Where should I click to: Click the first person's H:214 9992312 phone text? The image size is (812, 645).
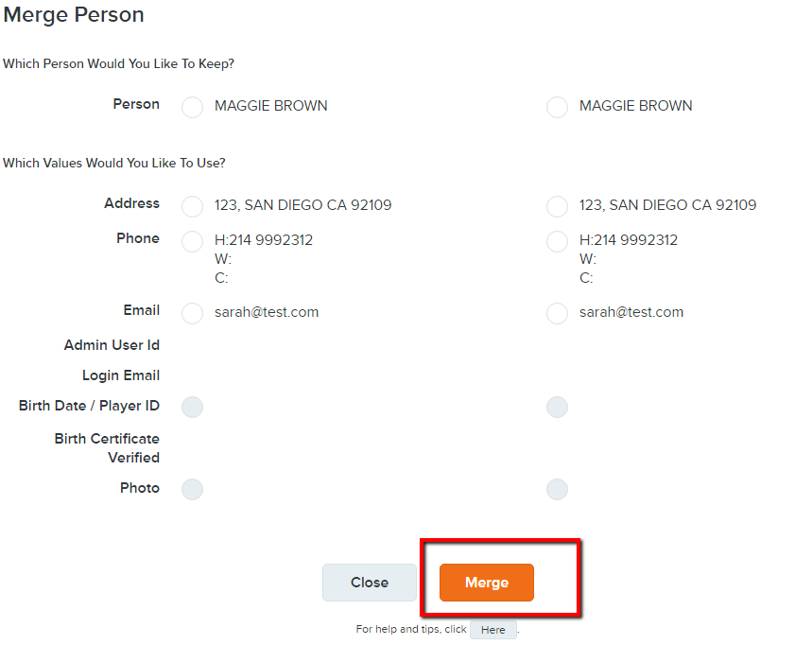tap(264, 240)
